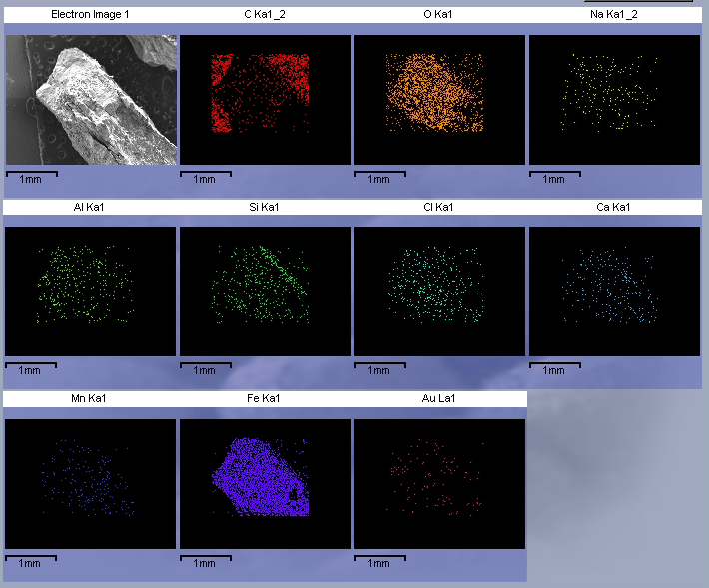The height and width of the screenshot is (588, 709).
Task: Select the Al Ka1 aluminium map
Action: pyautogui.click(x=91, y=292)
